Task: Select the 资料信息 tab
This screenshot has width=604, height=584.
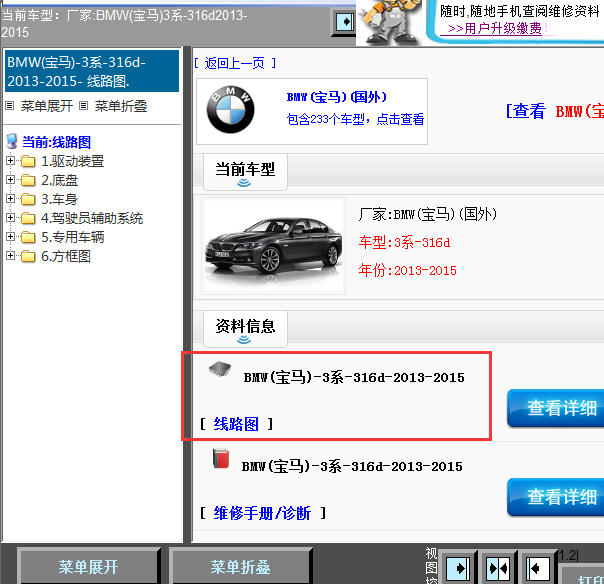Action: 245,329
